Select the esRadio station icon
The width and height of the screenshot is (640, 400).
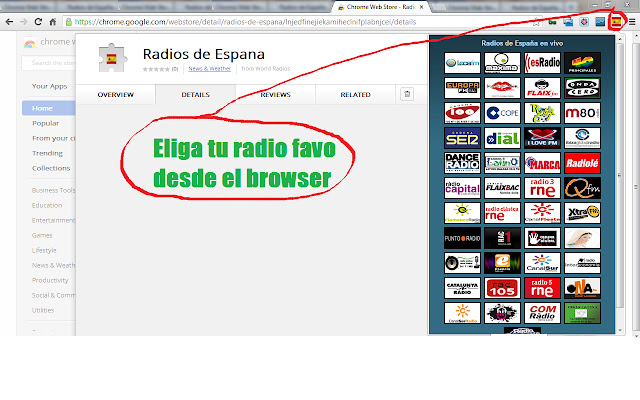coord(542,63)
